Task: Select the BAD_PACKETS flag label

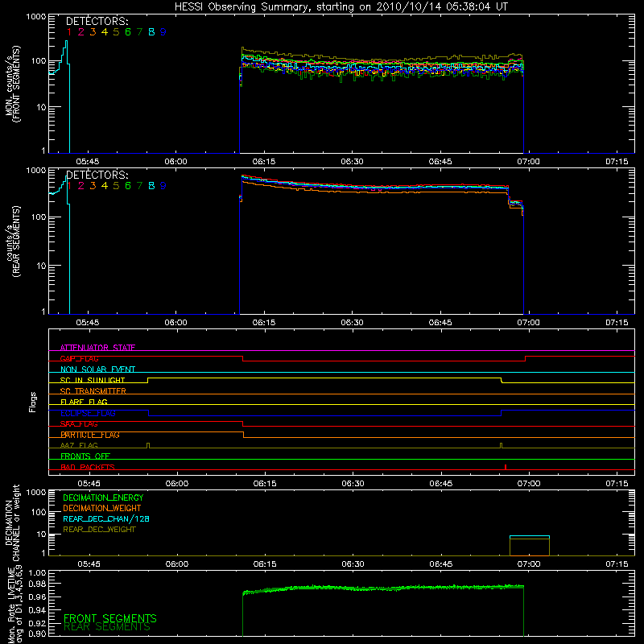Action: point(88,467)
